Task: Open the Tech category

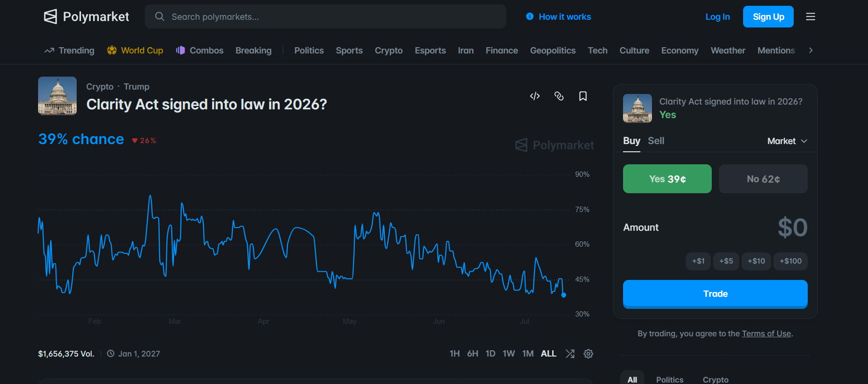Action: 597,51
